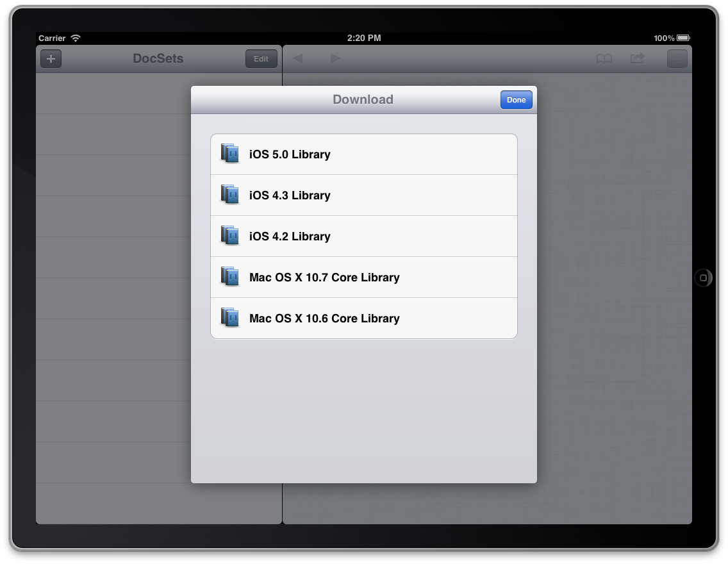This screenshot has width=728, height=564.
Task: Click the iOS 4.2 Library book icon
Action: [230, 235]
